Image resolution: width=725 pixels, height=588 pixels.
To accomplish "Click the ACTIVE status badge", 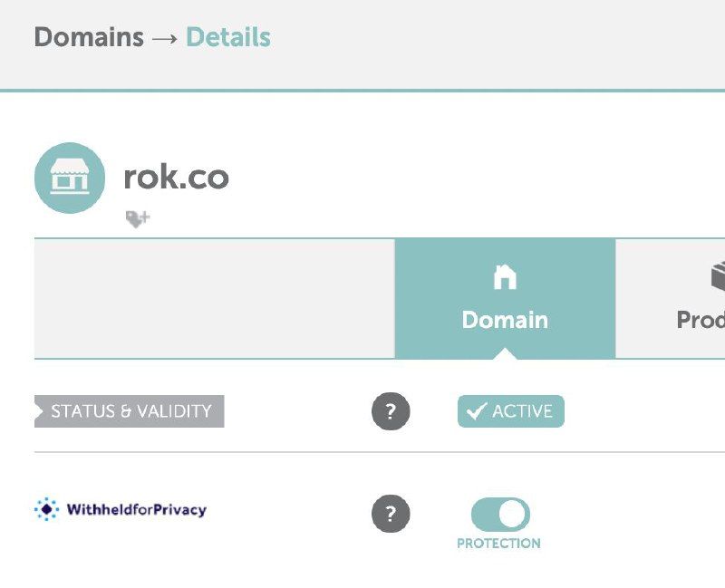I will click(x=511, y=411).
